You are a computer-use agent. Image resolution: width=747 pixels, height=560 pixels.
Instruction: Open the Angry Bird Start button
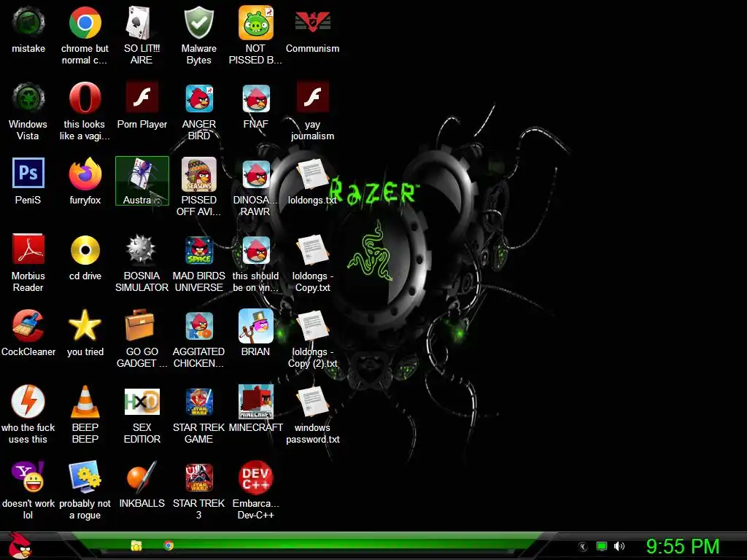tap(20, 545)
